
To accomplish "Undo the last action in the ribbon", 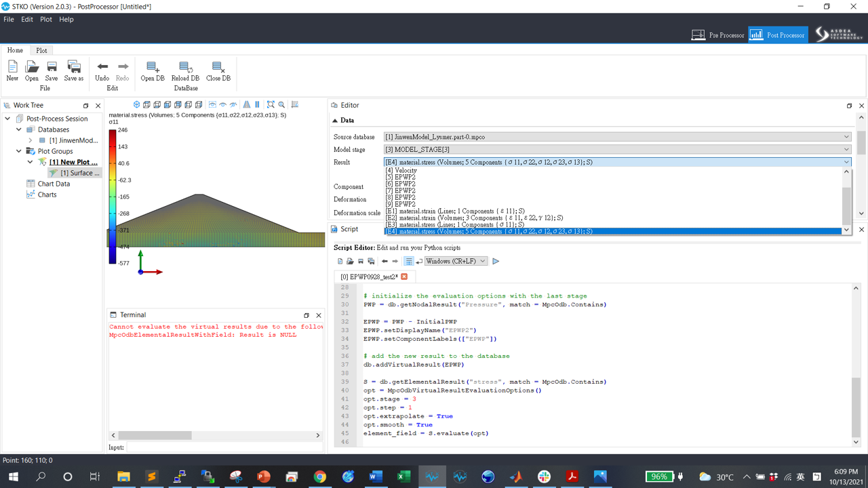I will point(102,70).
